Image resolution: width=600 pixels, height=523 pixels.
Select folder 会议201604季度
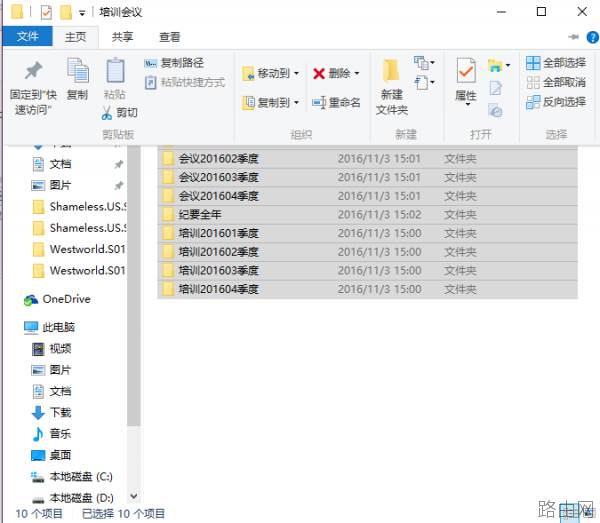tap(367, 196)
